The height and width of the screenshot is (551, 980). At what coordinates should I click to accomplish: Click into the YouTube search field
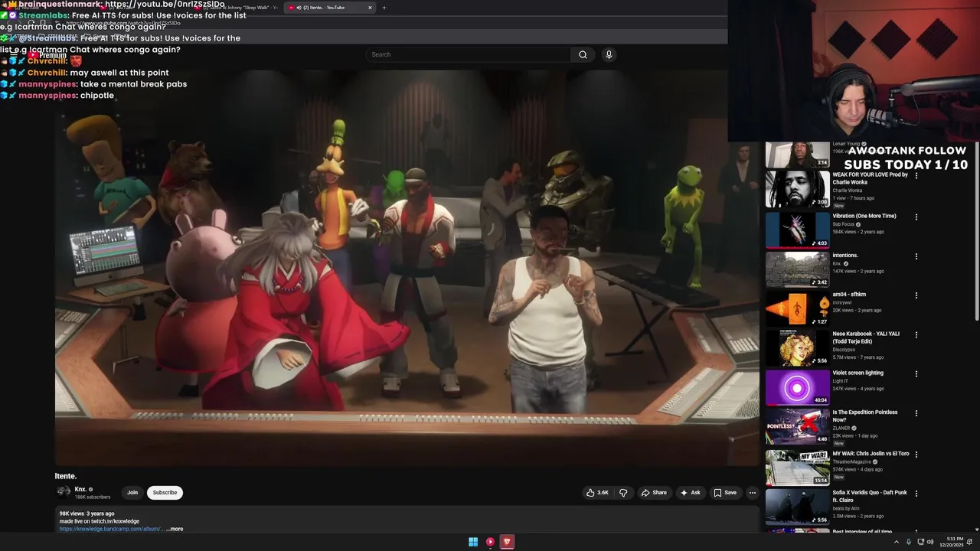coord(469,54)
